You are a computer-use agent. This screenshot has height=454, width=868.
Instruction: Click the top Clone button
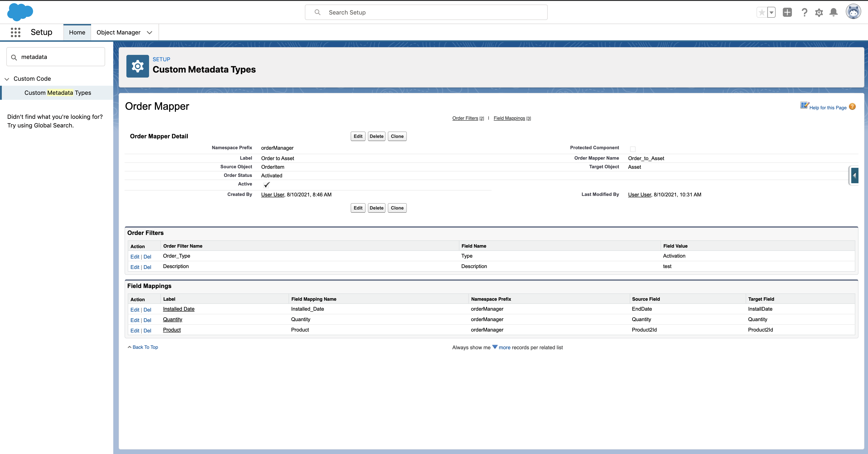tap(397, 136)
